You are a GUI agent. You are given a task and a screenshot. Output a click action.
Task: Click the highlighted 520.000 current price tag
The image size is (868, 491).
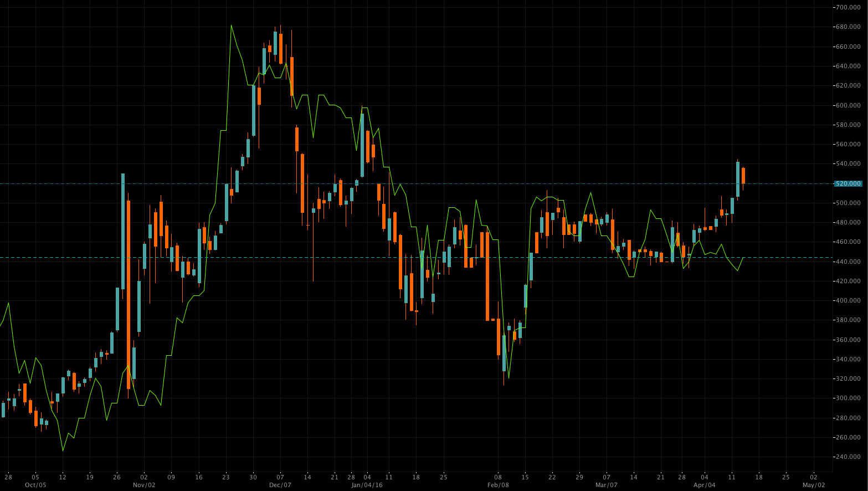click(848, 183)
